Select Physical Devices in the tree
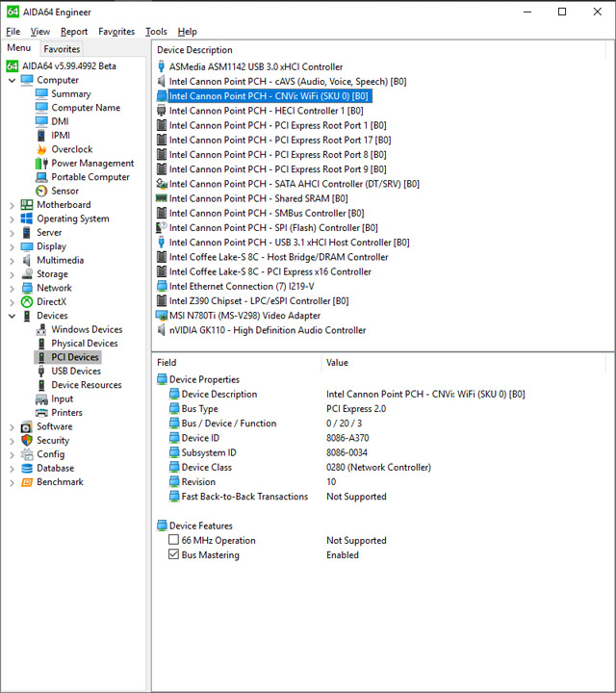The width and height of the screenshot is (616, 693). click(x=85, y=344)
